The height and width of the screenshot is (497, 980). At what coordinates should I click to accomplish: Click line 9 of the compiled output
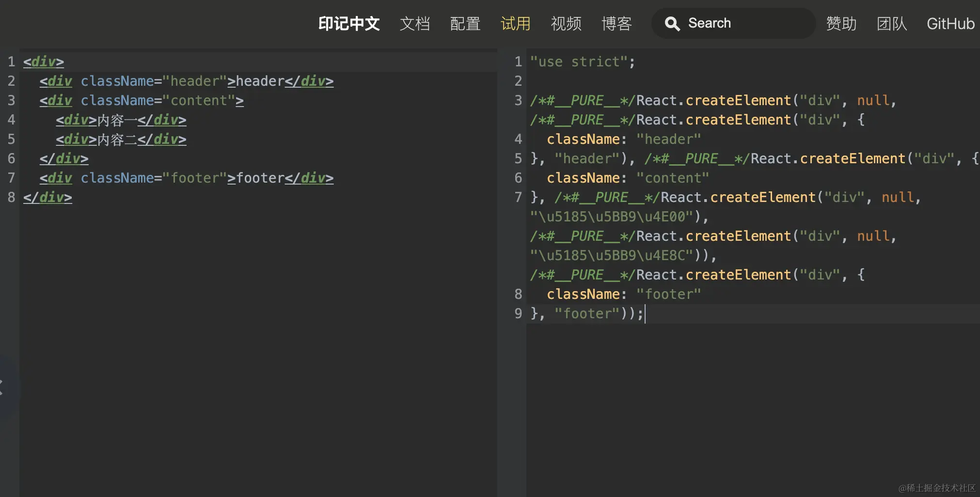(586, 313)
